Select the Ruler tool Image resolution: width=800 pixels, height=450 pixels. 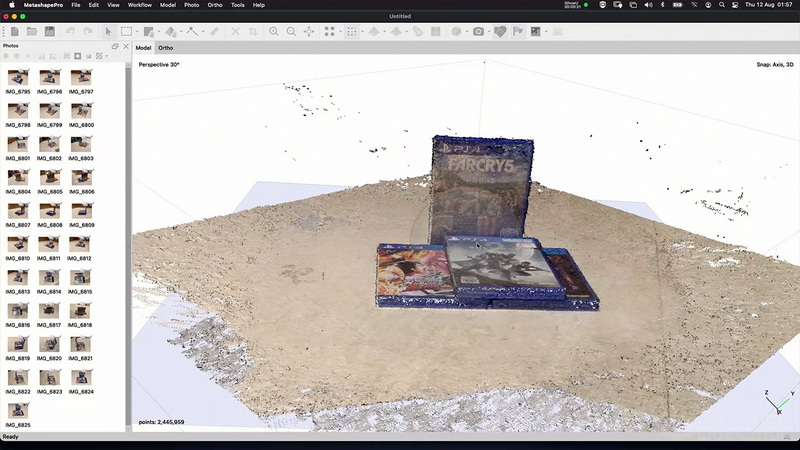(x=215, y=32)
